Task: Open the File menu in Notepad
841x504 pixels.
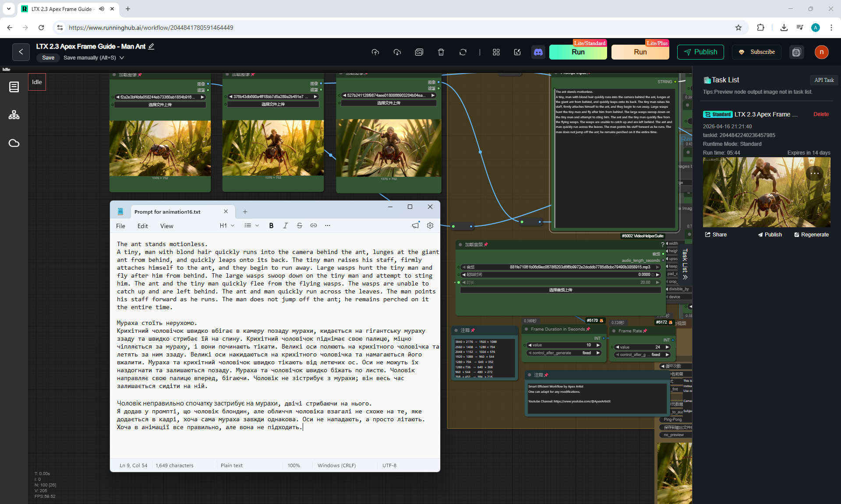Action: 120,226
